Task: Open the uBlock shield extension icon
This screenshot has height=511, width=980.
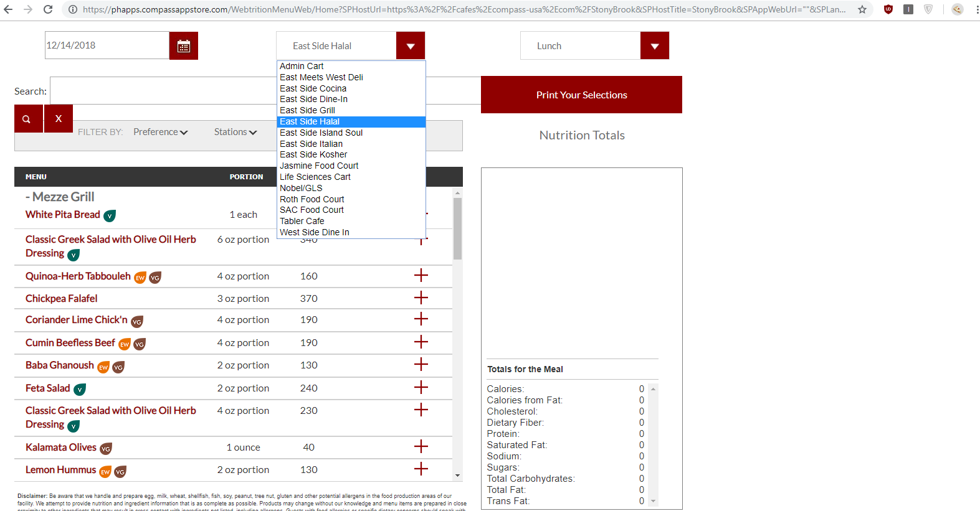Action: pos(888,9)
